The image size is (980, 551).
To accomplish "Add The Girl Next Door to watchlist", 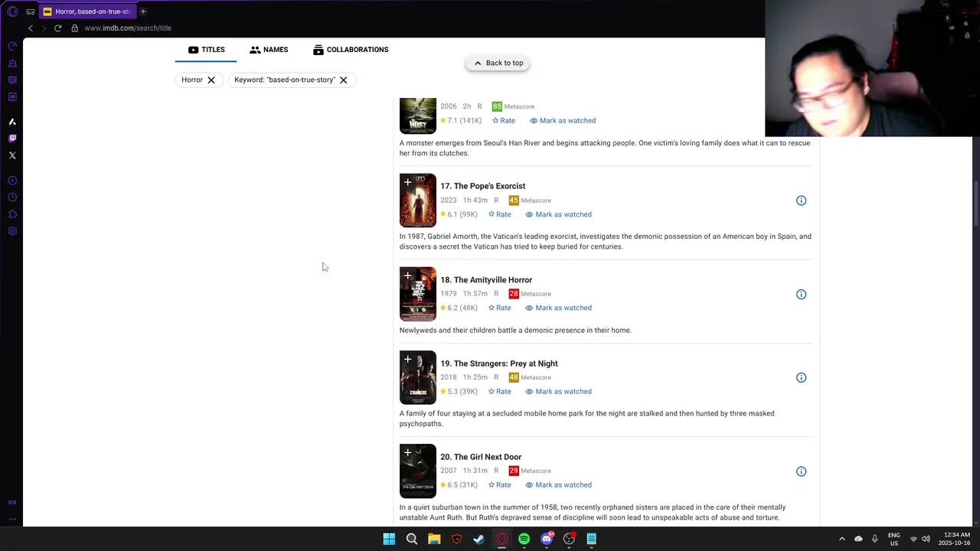I will coord(407,453).
